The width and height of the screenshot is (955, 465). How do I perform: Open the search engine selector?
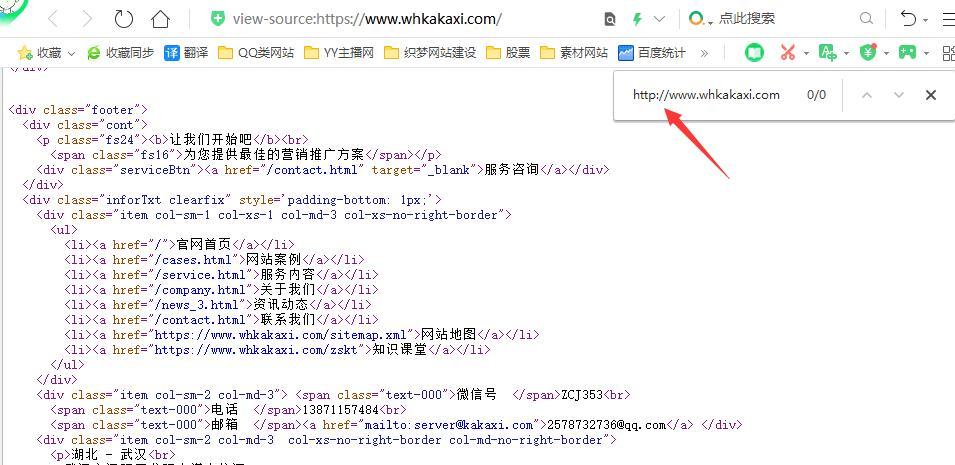700,20
